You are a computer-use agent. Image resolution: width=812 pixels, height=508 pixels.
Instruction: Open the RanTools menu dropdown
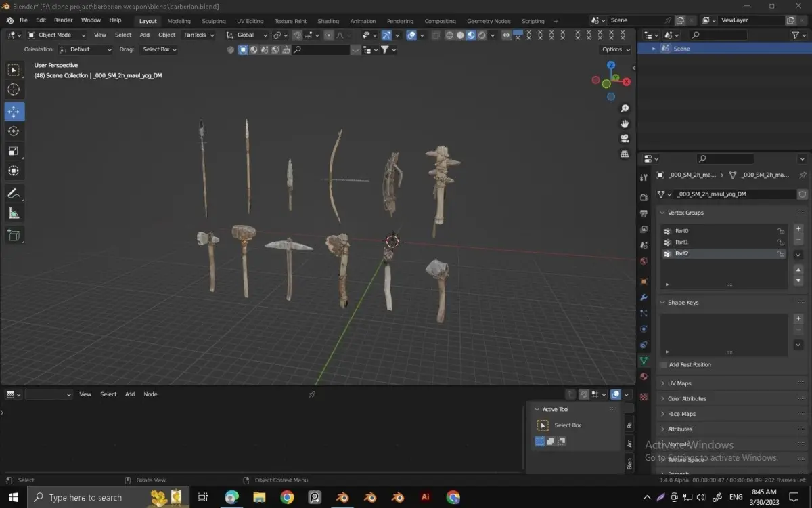(199, 35)
